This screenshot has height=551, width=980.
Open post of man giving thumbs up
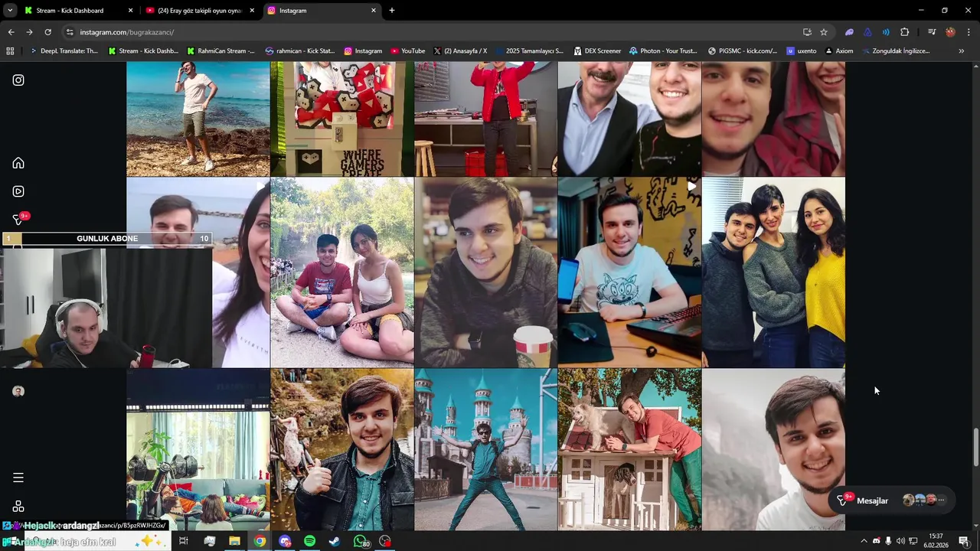click(342, 450)
